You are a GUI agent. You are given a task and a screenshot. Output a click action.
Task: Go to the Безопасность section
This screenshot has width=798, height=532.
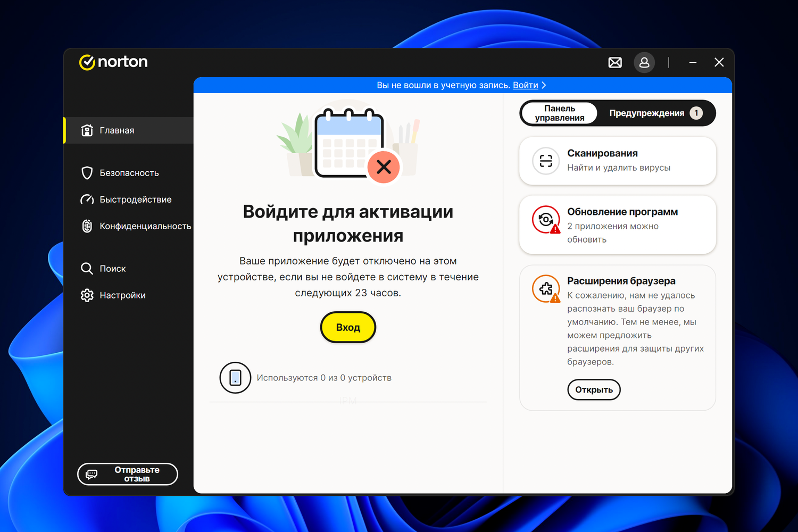point(129,173)
